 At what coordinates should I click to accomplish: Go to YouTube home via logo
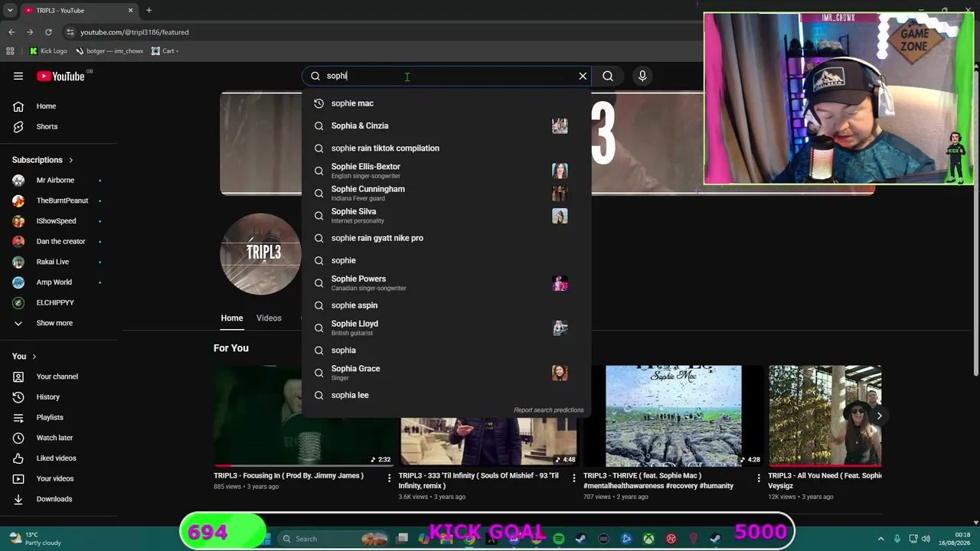point(60,76)
